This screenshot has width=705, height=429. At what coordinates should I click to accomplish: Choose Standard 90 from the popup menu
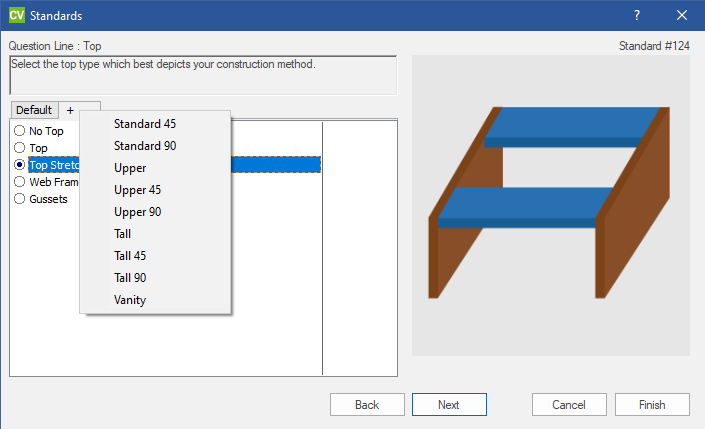[x=145, y=146]
